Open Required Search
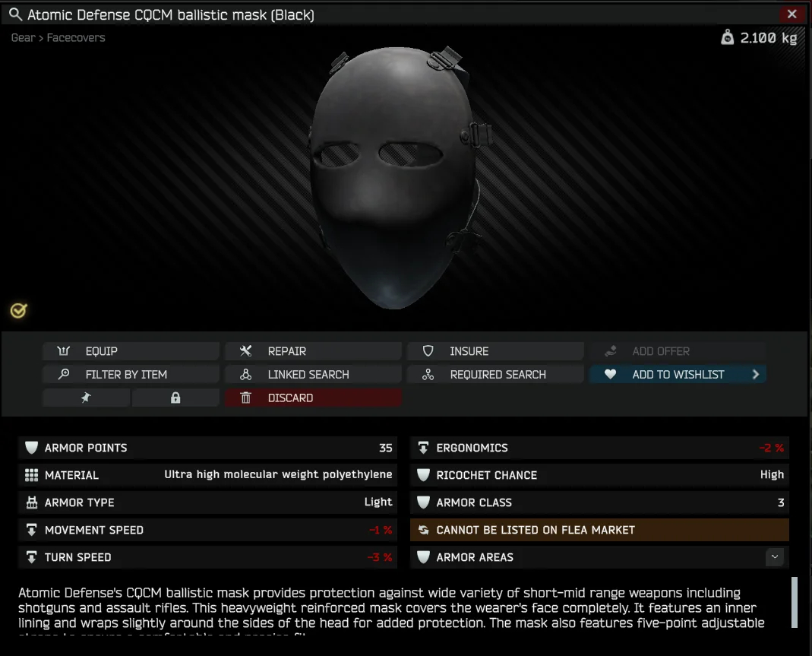The width and height of the screenshot is (812, 656). click(x=495, y=375)
